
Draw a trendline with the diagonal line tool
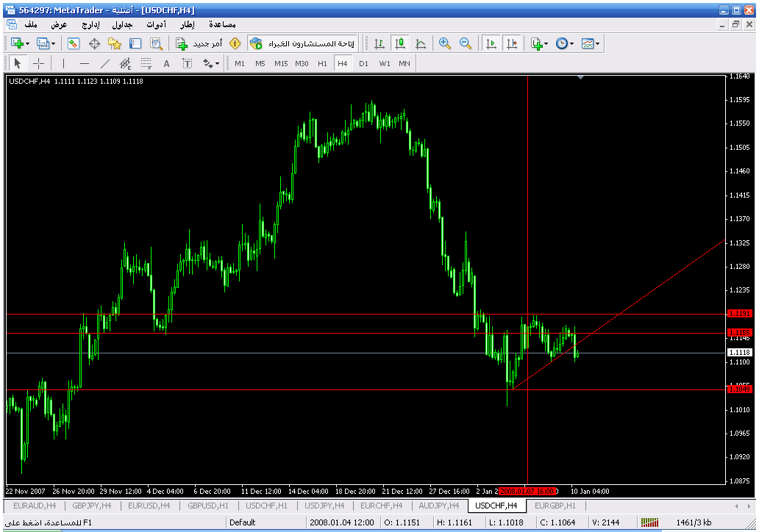[x=105, y=63]
